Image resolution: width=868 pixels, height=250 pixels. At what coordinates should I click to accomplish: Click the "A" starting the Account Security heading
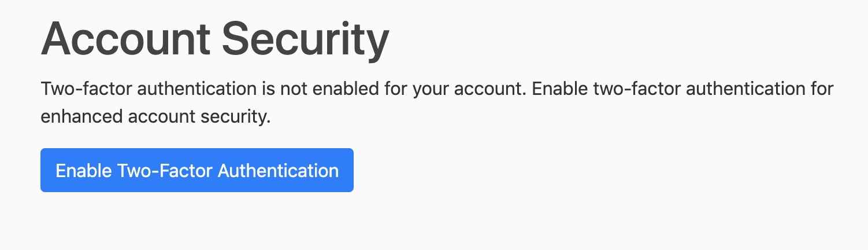point(54,39)
